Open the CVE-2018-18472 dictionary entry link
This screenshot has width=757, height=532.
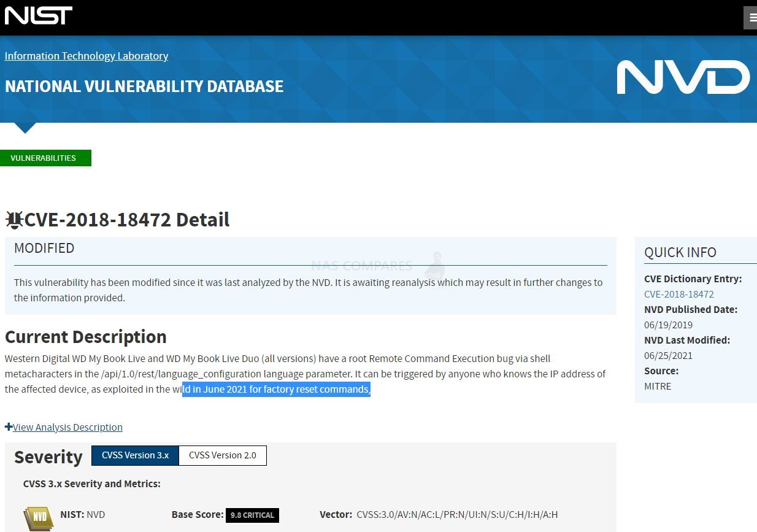679,294
